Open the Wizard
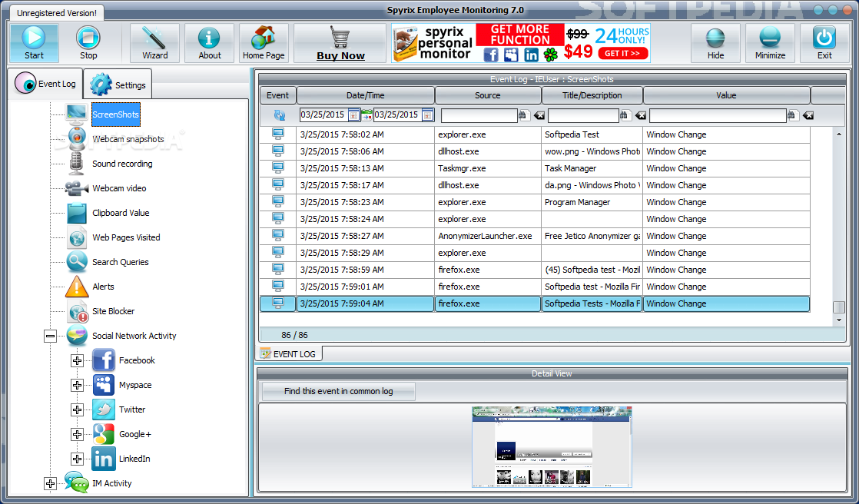Viewport: 859px width, 504px height. tap(154, 43)
